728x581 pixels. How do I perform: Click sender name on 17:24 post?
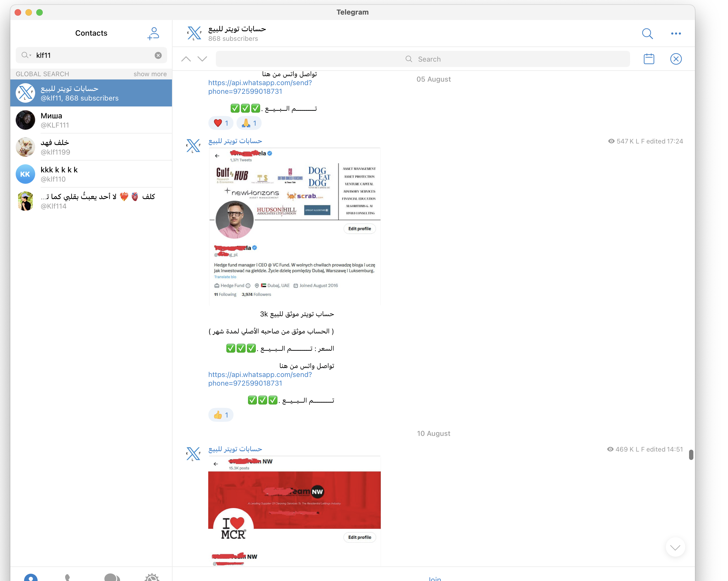pyautogui.click(x=235, y=141)
